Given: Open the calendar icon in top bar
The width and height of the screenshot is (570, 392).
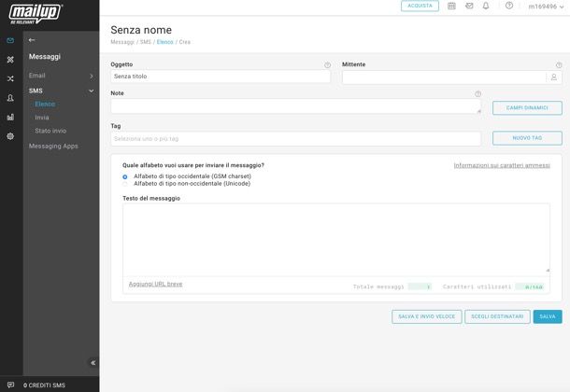Looking at the screenshot, I should 452,6.
